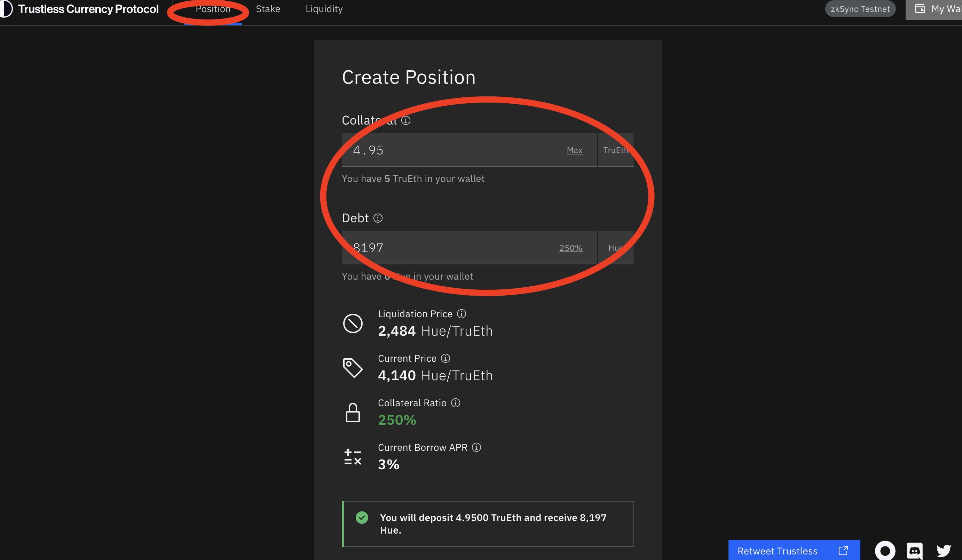
Task: Click the 250% debt ratio link
Action: pos(570,248)
